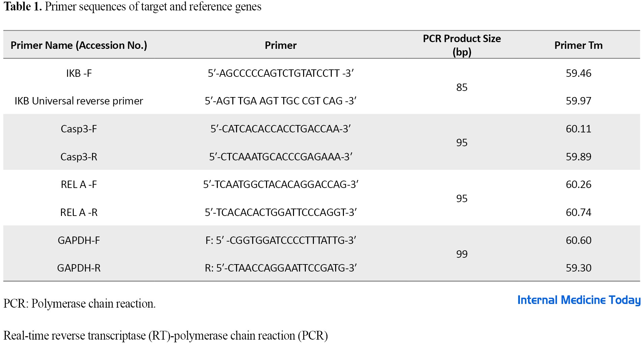Select the REL A -F primer sequence
The width and height of the screenshot is (644, 346).
point(281,184)
